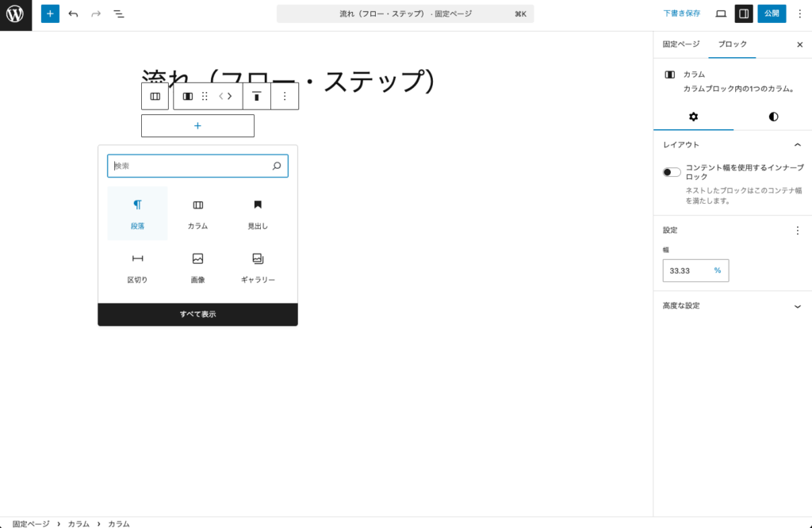Select the 段落 paragraph block
Viewport: 812px width, 528px height.
(136, 213)
